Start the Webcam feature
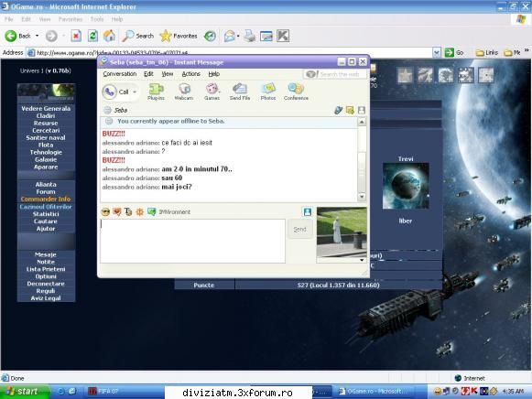The width and height of the screenshot is (532, 399). coord(183,92)
